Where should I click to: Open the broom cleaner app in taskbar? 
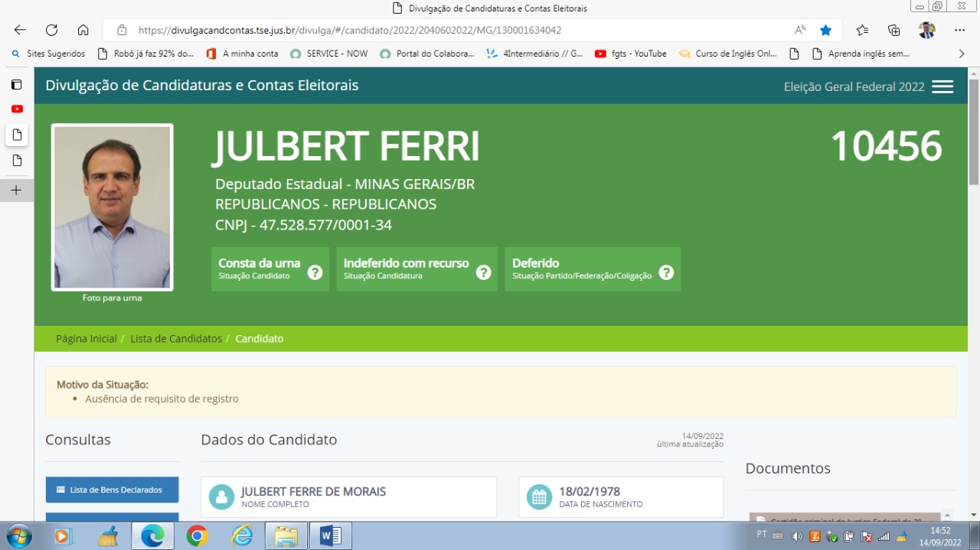pyautogui.click(x=108, y=536)
